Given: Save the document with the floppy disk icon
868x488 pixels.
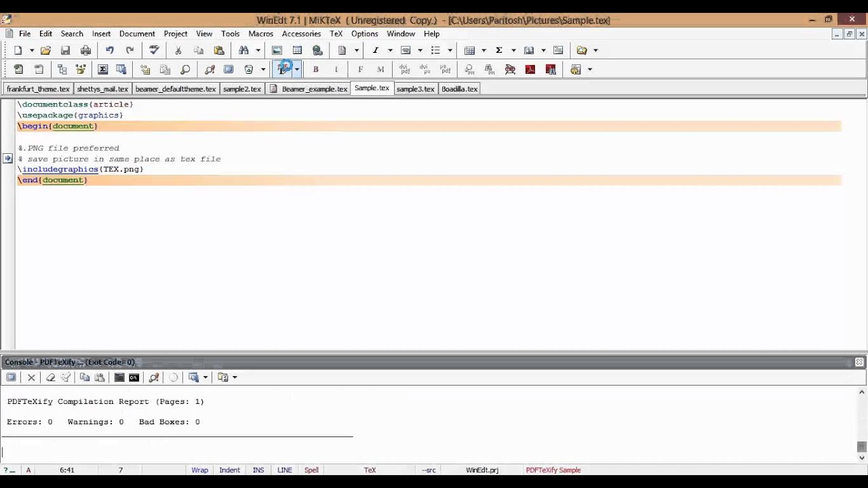Looking at the screenshot, I should coord(65,50).
